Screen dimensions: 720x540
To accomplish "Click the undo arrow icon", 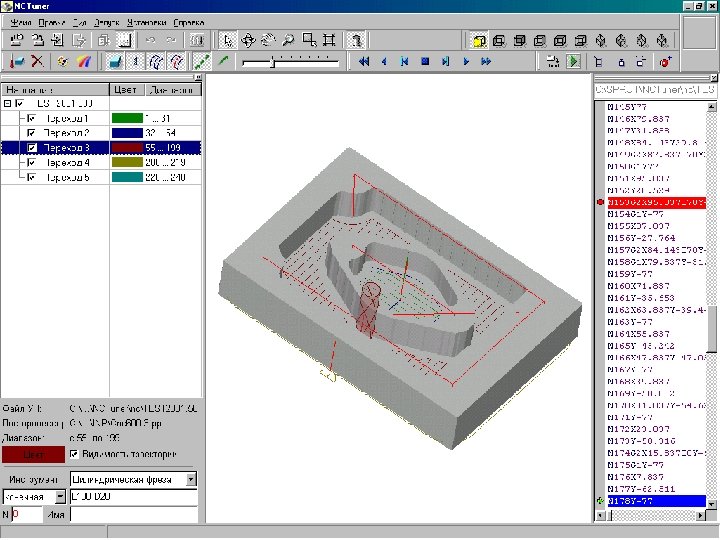I will tap(151, 40).
